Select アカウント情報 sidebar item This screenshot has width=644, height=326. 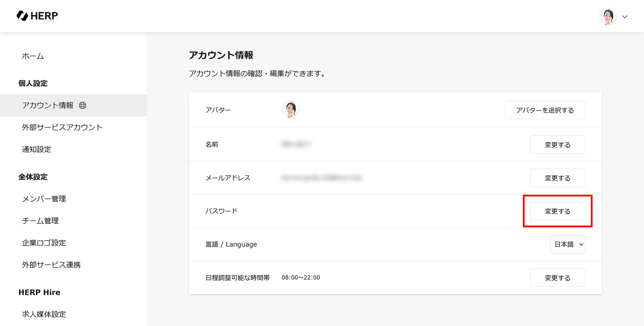click(47, 105)
